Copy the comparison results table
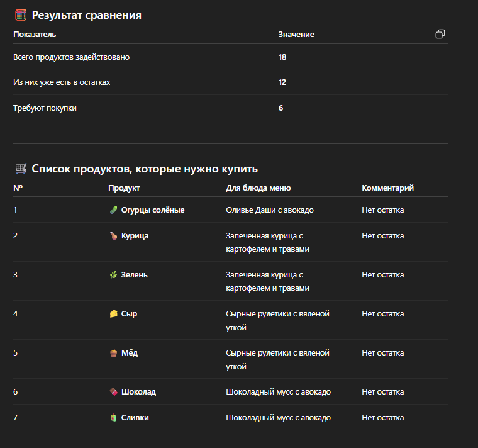Image resolution: width=478 pixels, height=448 pixels. tap(440, 34)
